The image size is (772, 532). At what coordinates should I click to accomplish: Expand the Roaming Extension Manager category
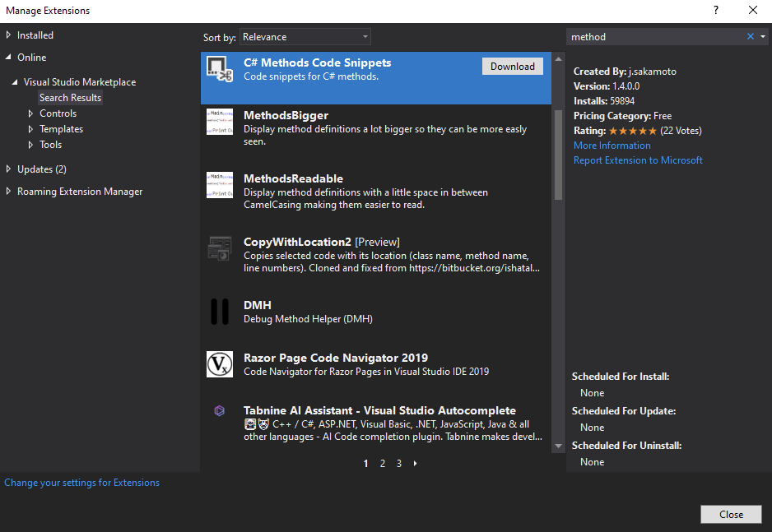coord(8,192)
